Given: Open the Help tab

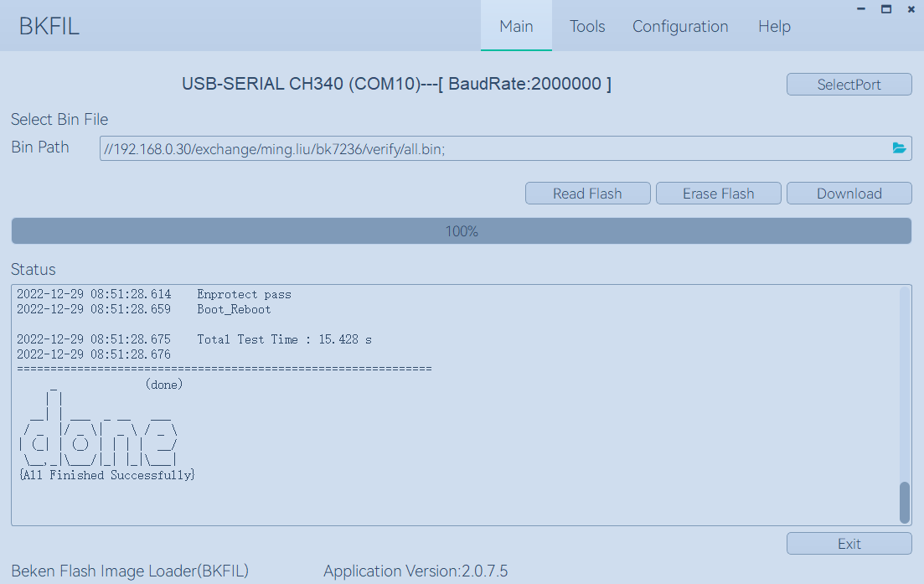Looking at the screenshot, I should tap(774, 26).
